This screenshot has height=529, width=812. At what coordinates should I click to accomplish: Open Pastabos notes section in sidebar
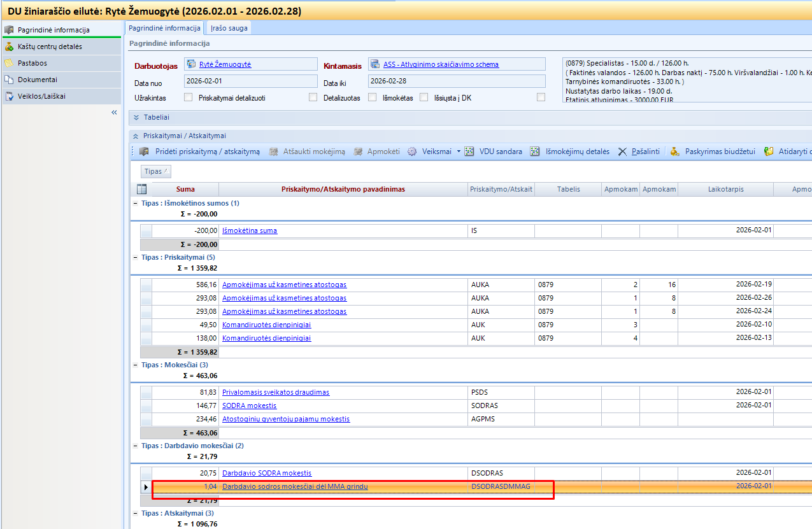coord(32,63)
